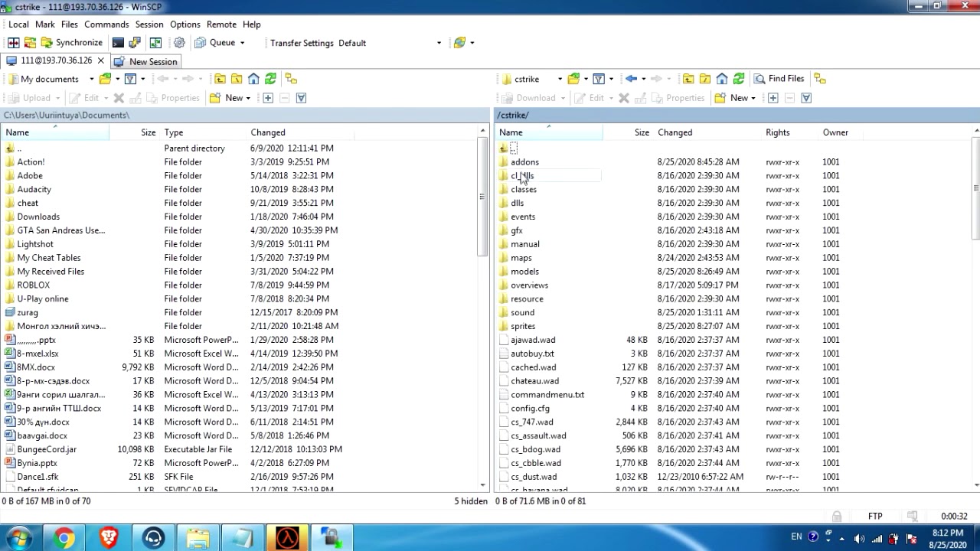Switch to the New Session tab
Screen dimensions: 980x551
(x=145, y=61)
